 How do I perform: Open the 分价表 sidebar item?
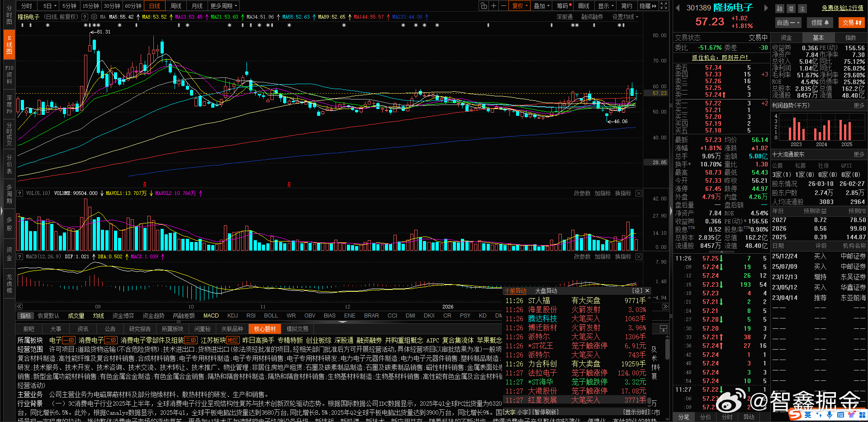(x=9, y=164)
